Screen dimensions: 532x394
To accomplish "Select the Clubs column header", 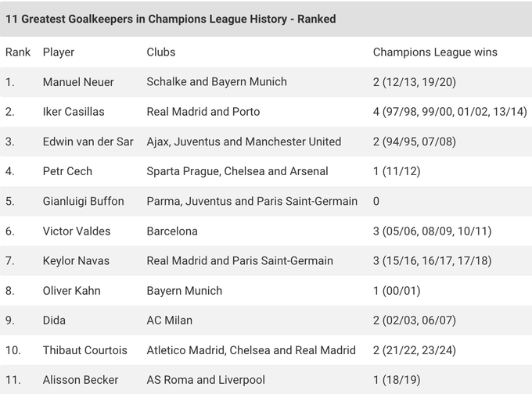I will point(161,52).
